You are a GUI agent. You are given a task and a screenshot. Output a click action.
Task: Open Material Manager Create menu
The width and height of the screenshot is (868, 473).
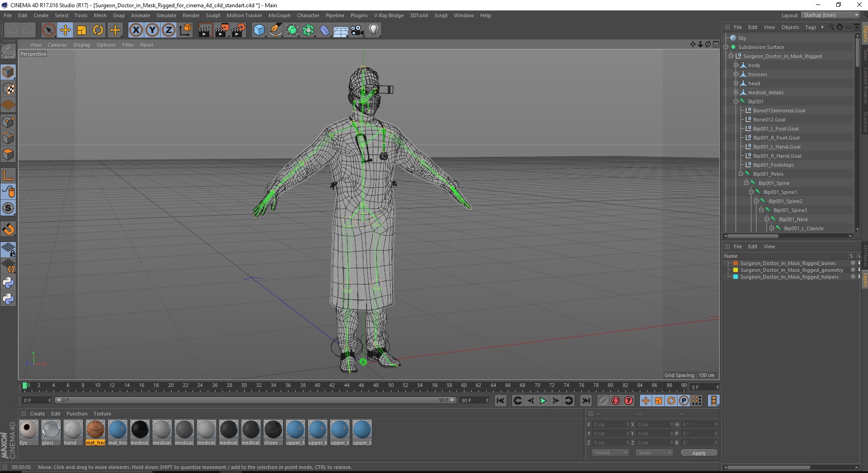click(x=37, y=414)
